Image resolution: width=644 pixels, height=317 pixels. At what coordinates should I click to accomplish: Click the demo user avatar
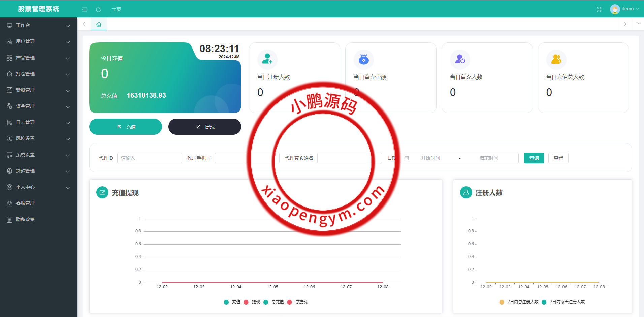(615, 9)
